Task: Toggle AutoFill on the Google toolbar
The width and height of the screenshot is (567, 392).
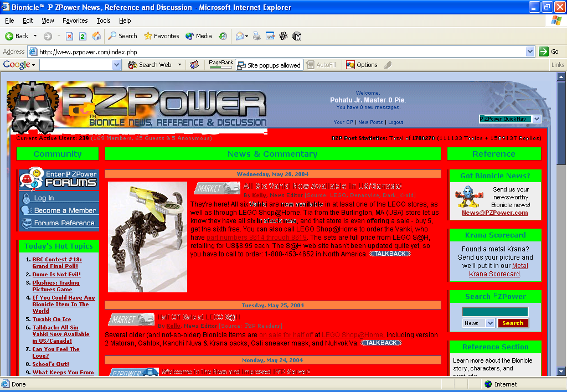Action: pos(323,65)
